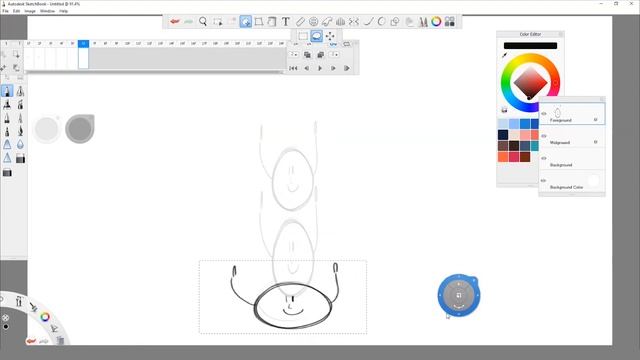The width and height of the screenshot is (640, 360).
Task: Toggle the Predictive Stroke tool
Action: [x=381, y=22]
